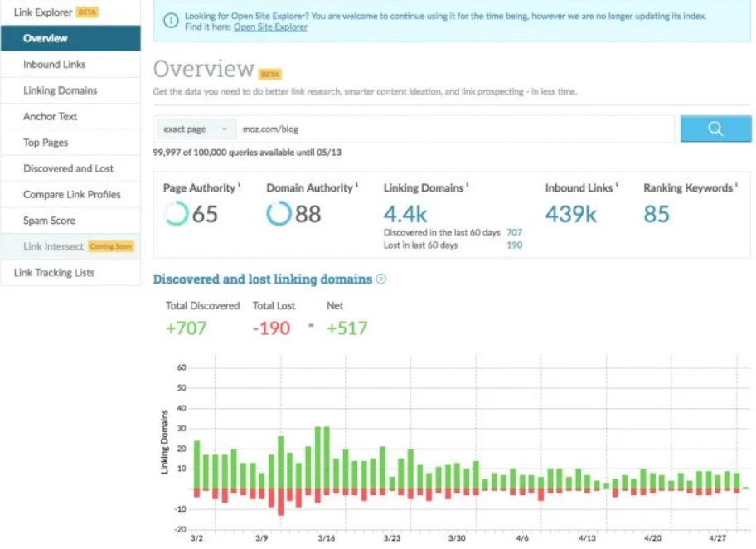The width and height of the screenshot is (756, 549).
Task: Open Spam Score section
Action: click(x=71, y=221)
